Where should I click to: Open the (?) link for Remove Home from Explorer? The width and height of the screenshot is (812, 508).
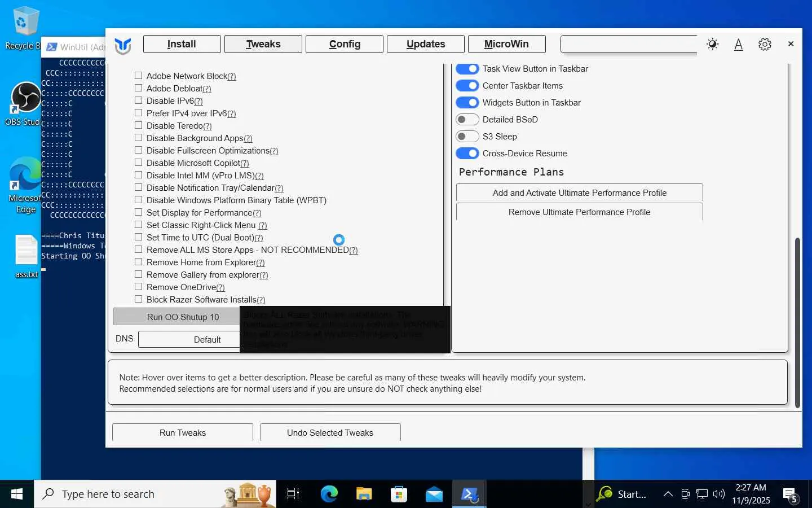(261, 263)
